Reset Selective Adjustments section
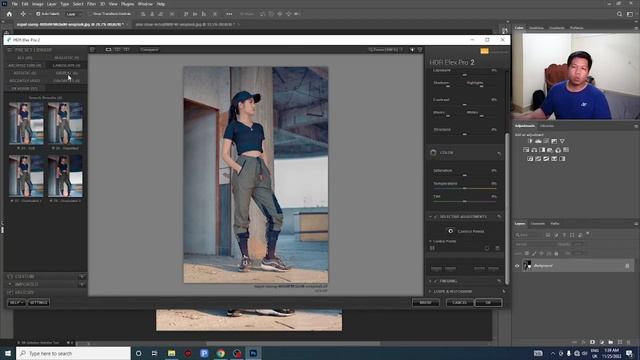640x360 pixels. 499,217
